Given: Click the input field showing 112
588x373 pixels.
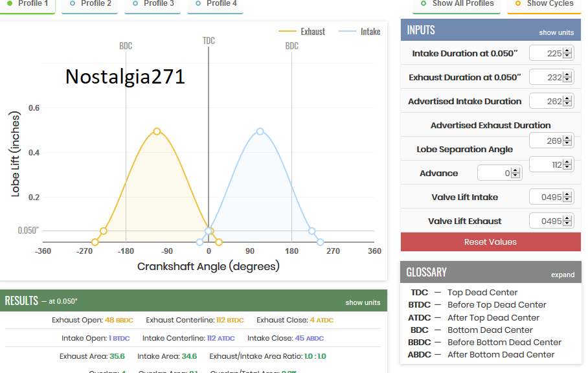Looking at the screenshot, I should (x=551, y=165).
